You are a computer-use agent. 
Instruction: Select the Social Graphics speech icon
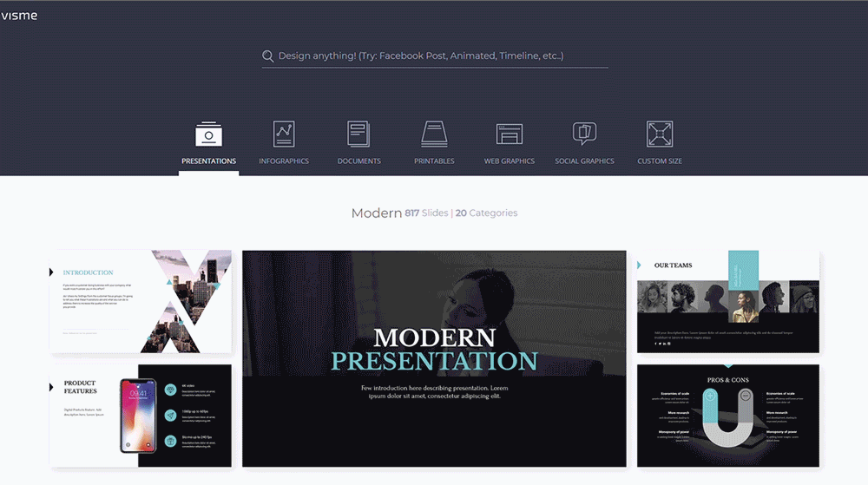click(584, 134)
